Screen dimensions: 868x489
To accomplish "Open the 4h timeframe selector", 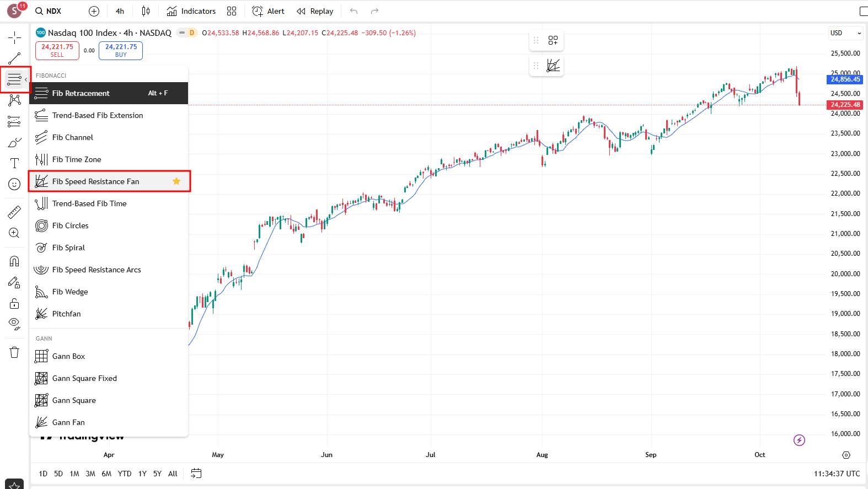I will point(120,11).
